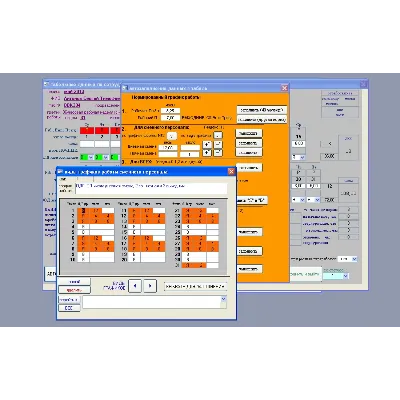Click the upper minus button in orange dialog
This screenshot has height=400, width=400.
click(218, 144)
